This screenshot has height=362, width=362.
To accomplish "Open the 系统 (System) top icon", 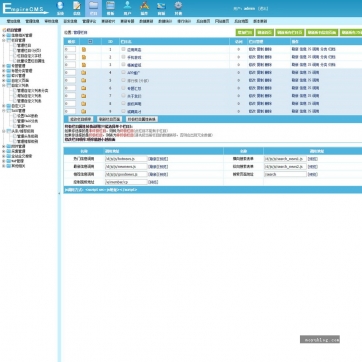I will tap(60, 8).
